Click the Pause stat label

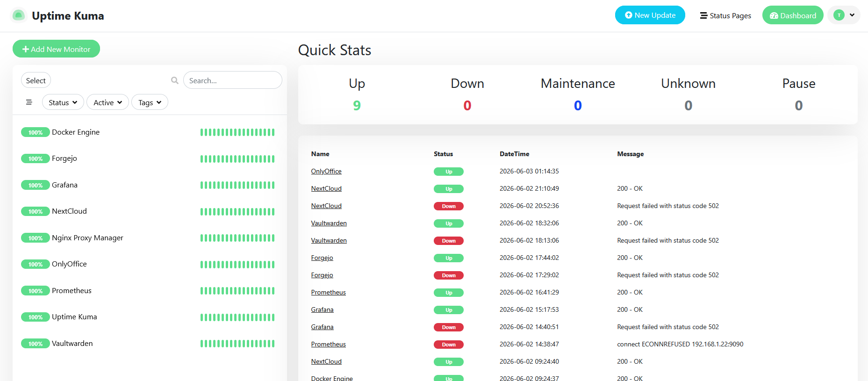pos(799,83)
